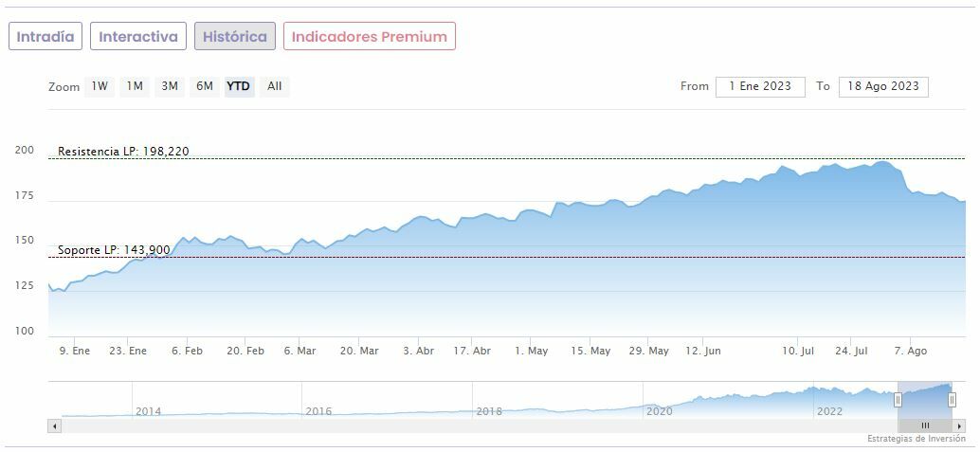Click the navigator scrollbar thumb
Image resolution: width=980 pixels, height=452 pixels.
[925, 426]
